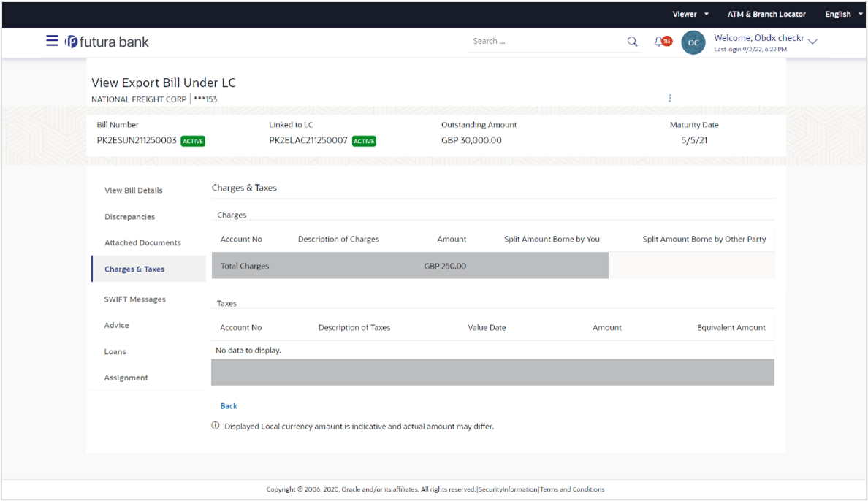
Task: Select the Charges & Taxes tab
Action: tap(149, 269)
